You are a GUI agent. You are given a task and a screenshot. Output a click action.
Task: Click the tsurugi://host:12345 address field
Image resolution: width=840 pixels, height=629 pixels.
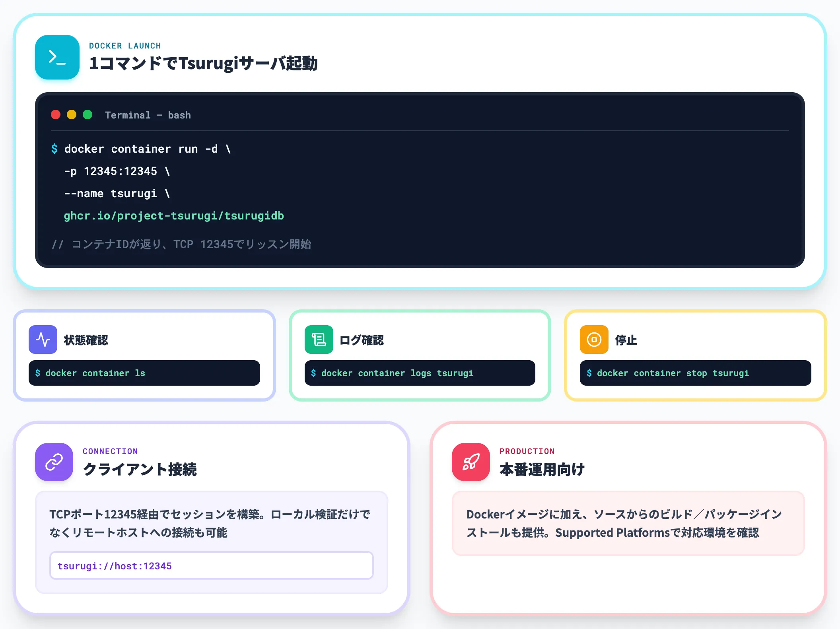pyautogui.click(x=212, y=565)
